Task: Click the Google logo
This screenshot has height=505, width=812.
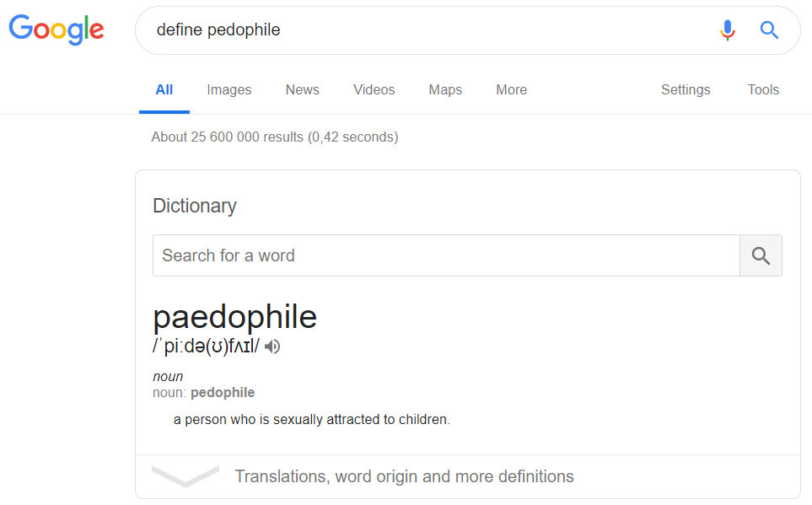Action: click(56, 30)
